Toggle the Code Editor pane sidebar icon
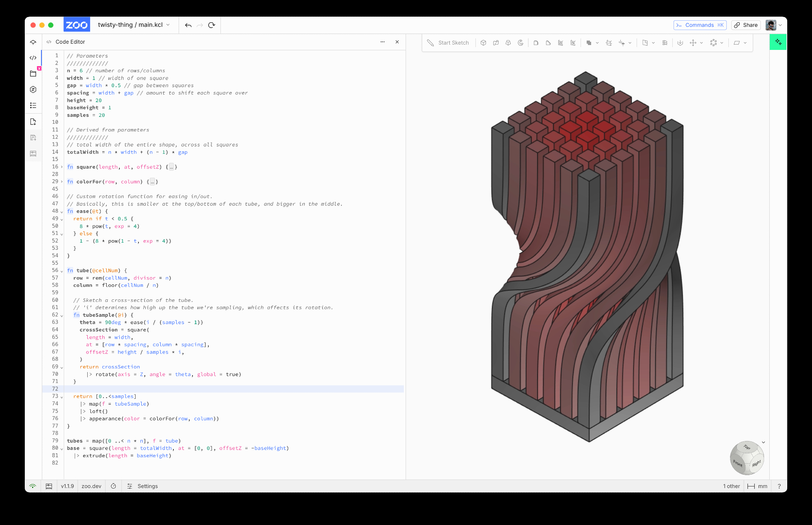Screen dimensions: 812x525 33,58
